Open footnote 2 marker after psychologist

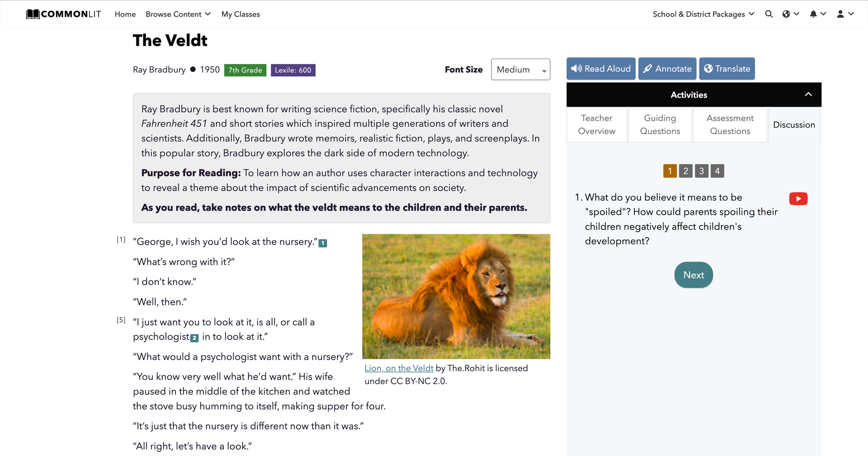coord(194,338)
